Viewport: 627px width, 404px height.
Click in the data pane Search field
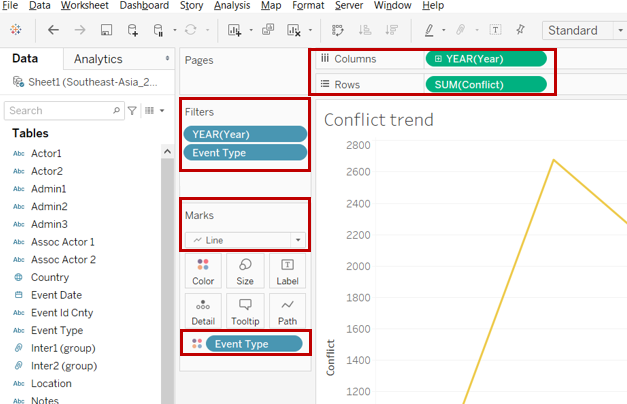(62, 110)
